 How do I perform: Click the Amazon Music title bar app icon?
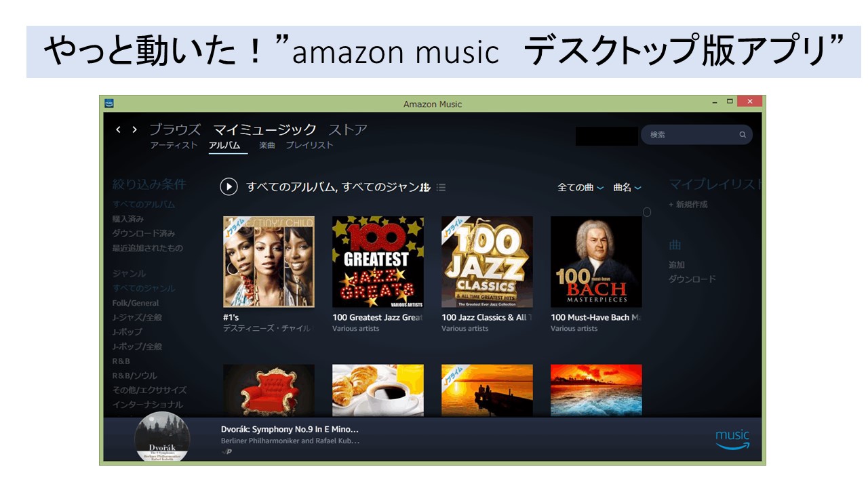point(109,103)
